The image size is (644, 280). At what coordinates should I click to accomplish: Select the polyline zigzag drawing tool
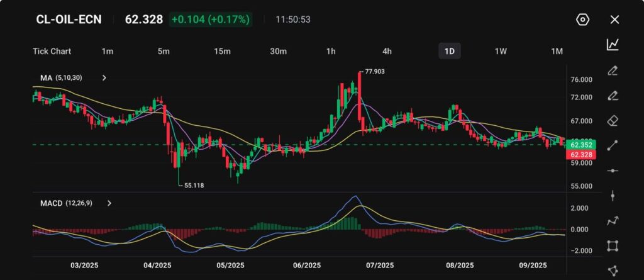(613, 221)
